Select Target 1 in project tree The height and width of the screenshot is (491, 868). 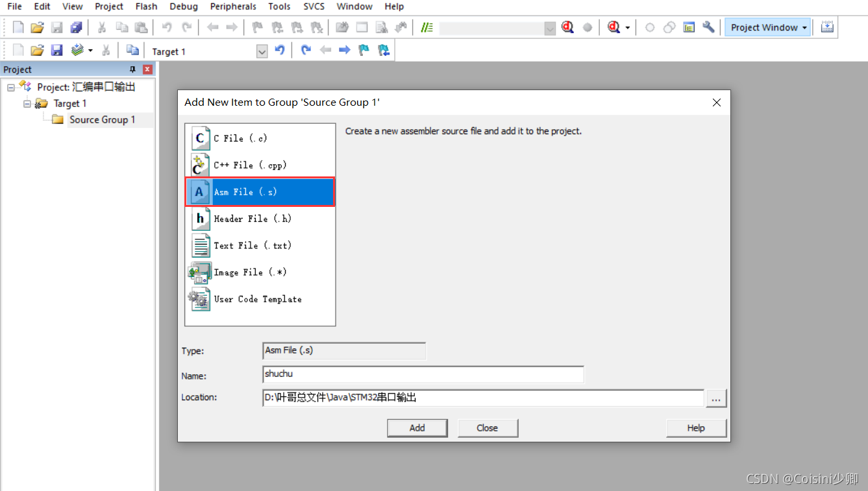tap(69, 103)
